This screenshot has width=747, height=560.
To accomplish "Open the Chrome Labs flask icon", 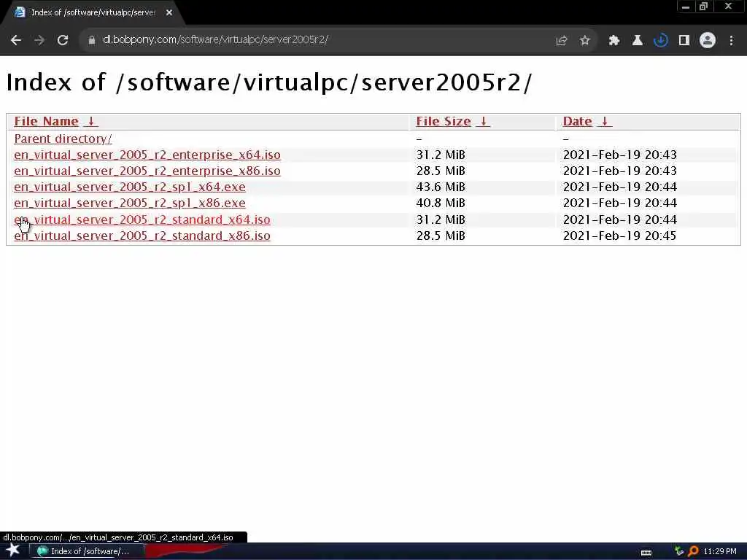I will point(638,41).
